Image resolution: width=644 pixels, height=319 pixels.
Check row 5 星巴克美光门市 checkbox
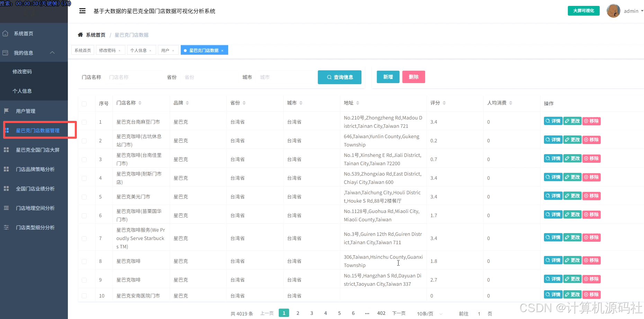(x=84, y=197)
